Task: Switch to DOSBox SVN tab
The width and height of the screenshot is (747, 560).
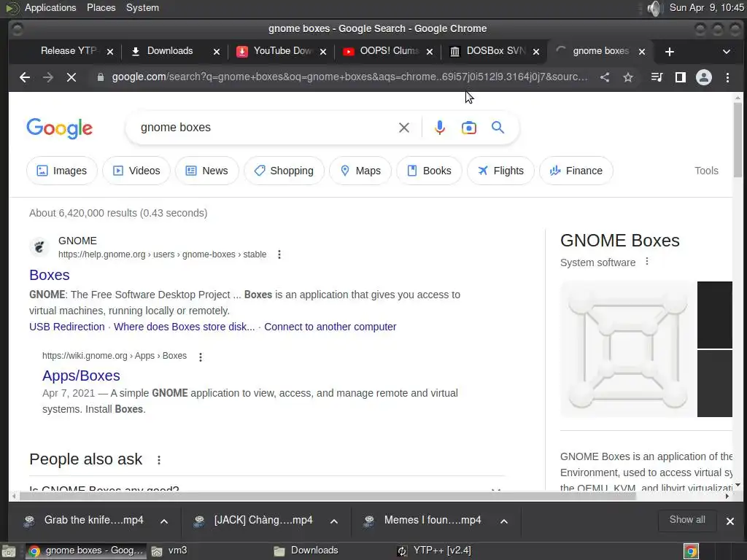Action: tap(495, 51)
